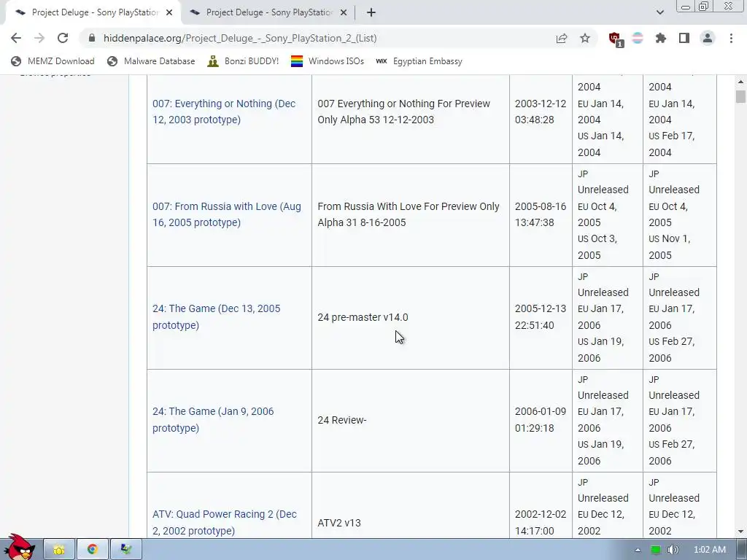Click the 2002-12-02 14:17:00 timestamp
This screenshot has width=747, height=560.
541,522
